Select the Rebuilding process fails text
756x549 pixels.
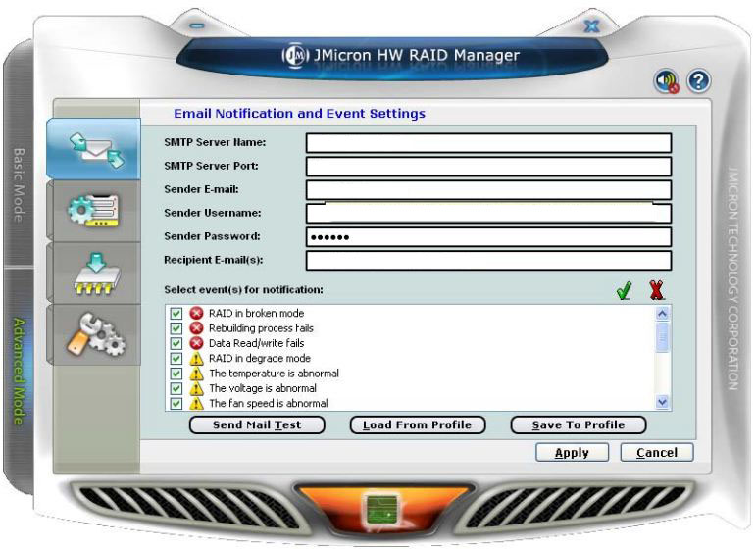[x=261, y=328]
